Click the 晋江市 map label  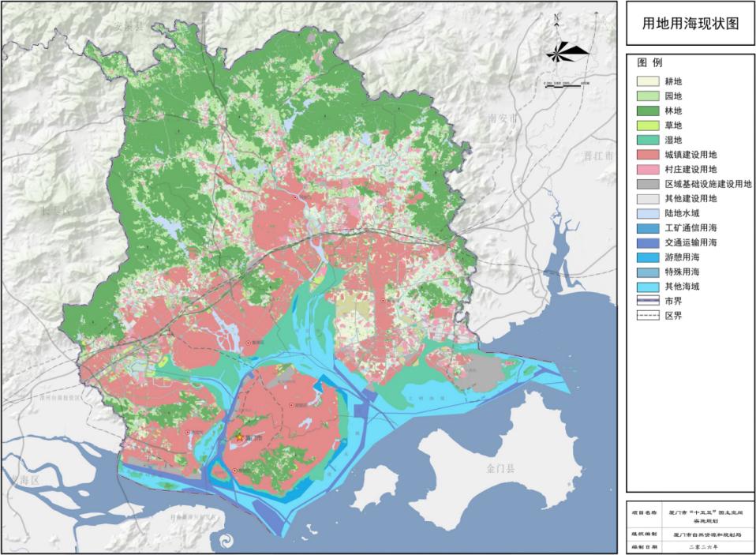[598, 156]
